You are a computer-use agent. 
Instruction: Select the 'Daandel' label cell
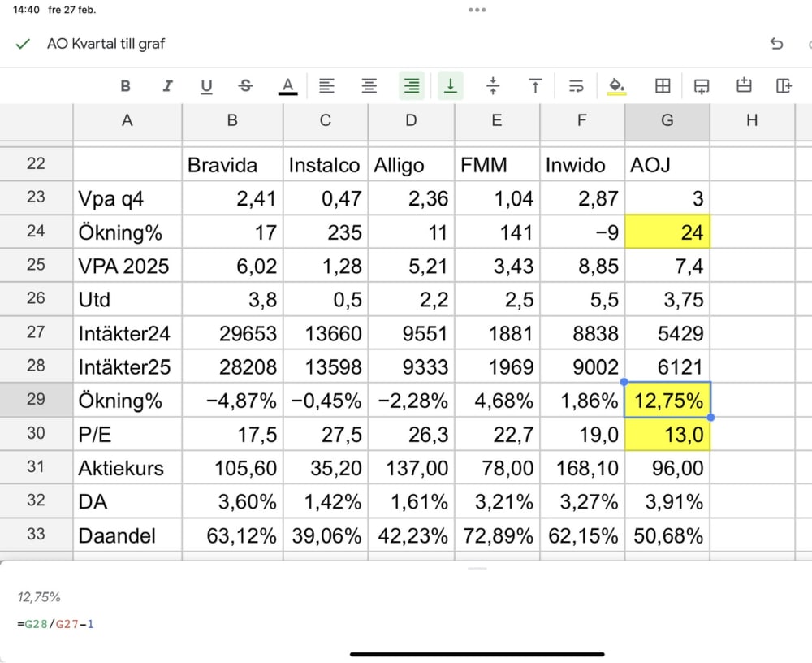pyautogui.click(x=127, y=535)
